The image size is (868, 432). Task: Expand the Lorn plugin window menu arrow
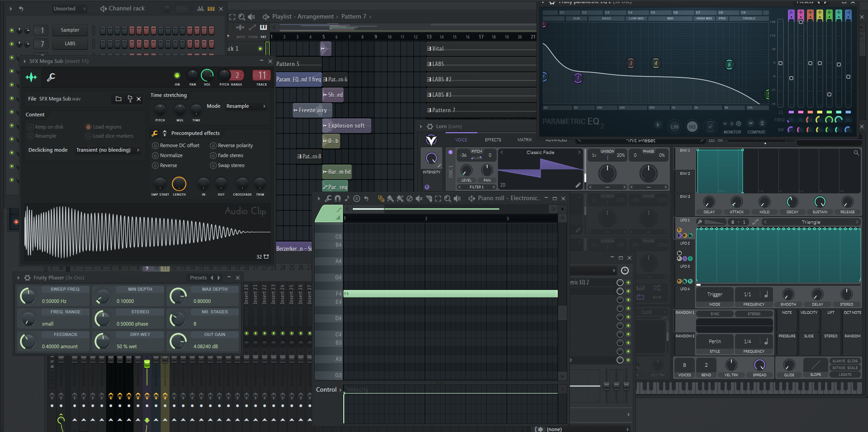(421, 126)
